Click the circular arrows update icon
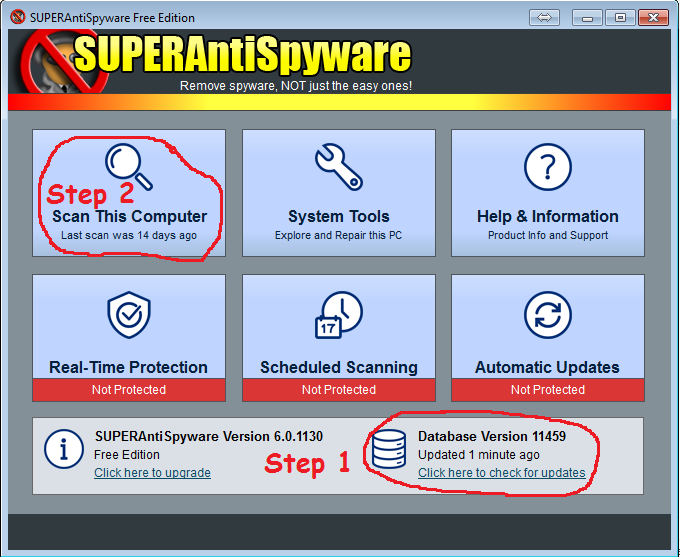The height and width of the screenshot is (557, 680). (x=547, y=317)
